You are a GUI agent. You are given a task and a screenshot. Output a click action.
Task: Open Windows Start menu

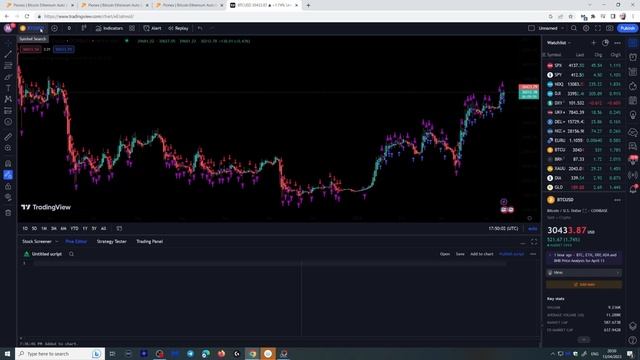coord(7,354)
